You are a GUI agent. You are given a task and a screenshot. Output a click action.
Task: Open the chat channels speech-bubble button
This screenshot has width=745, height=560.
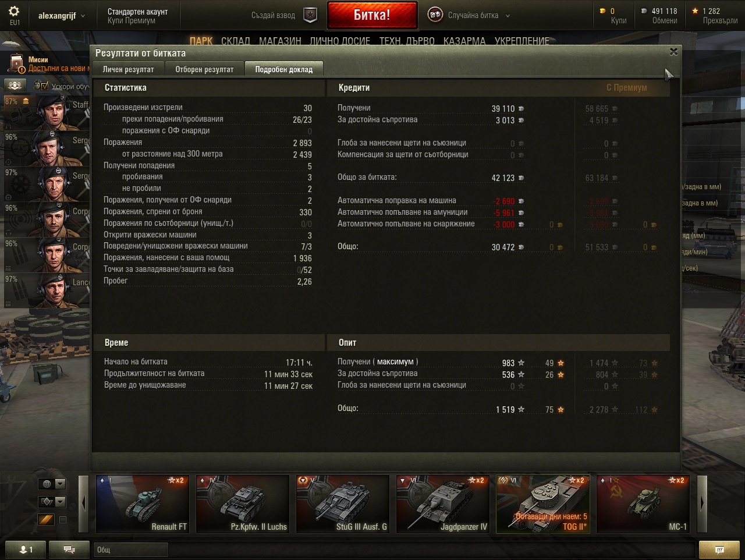tap(69, 550)
